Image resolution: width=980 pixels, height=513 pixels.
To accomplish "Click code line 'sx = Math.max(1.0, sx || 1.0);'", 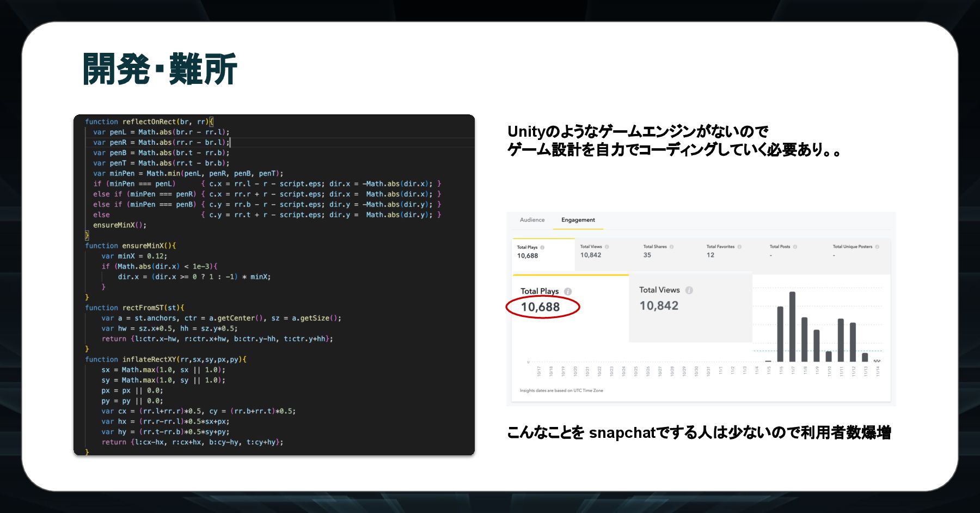I will (163, 370).
